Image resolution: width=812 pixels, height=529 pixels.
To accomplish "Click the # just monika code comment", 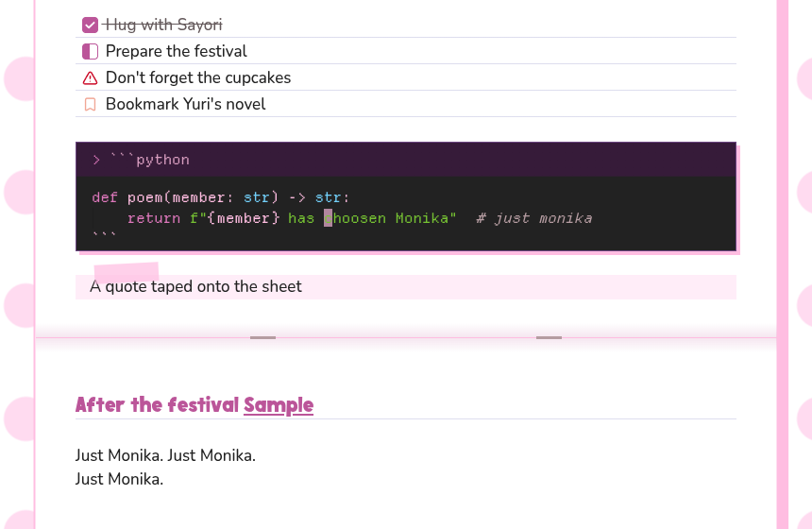I will (x=533, y=218).
